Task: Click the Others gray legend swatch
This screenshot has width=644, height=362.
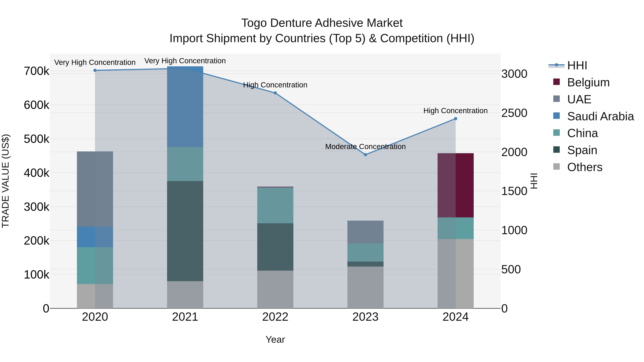Action: coord(557,166)
